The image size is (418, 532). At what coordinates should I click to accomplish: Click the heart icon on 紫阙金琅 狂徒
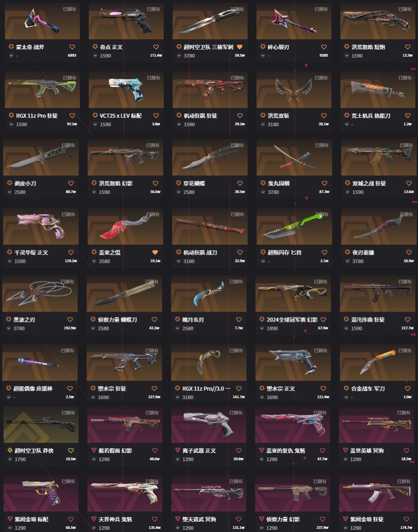click(x=406, y=519)
